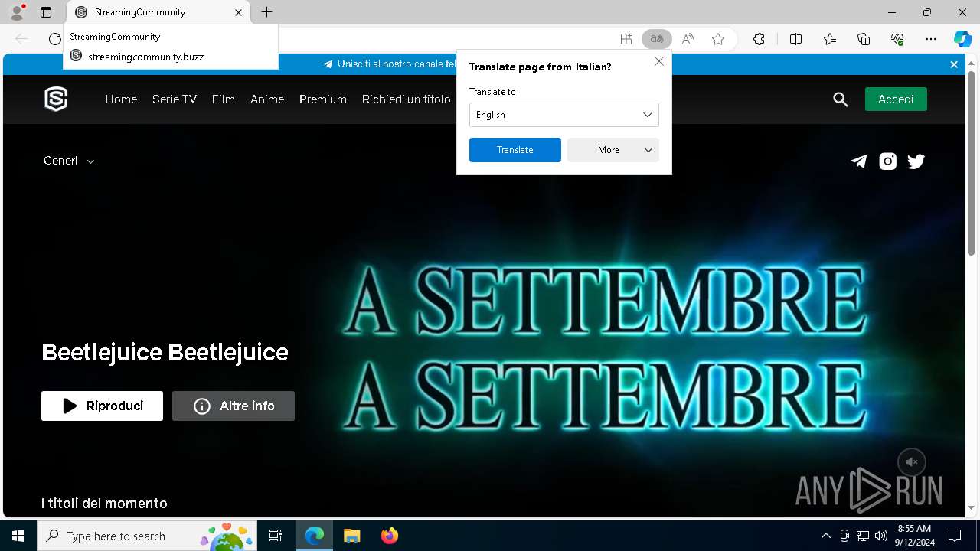Click the blue Translate button

(514, 150)
